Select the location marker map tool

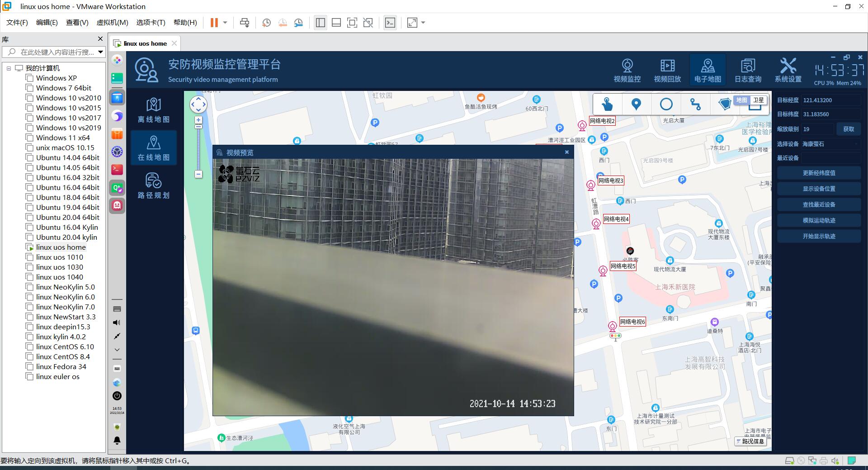point(636,104)
